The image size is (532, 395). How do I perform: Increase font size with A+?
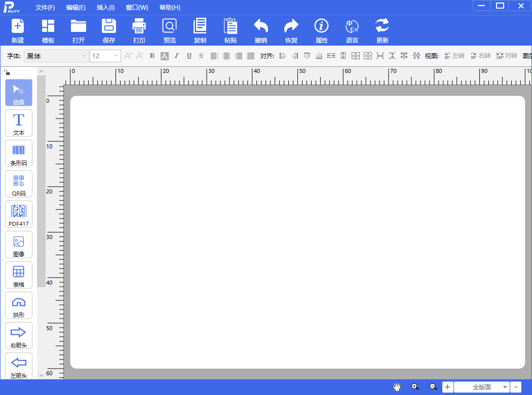(128, 56)
